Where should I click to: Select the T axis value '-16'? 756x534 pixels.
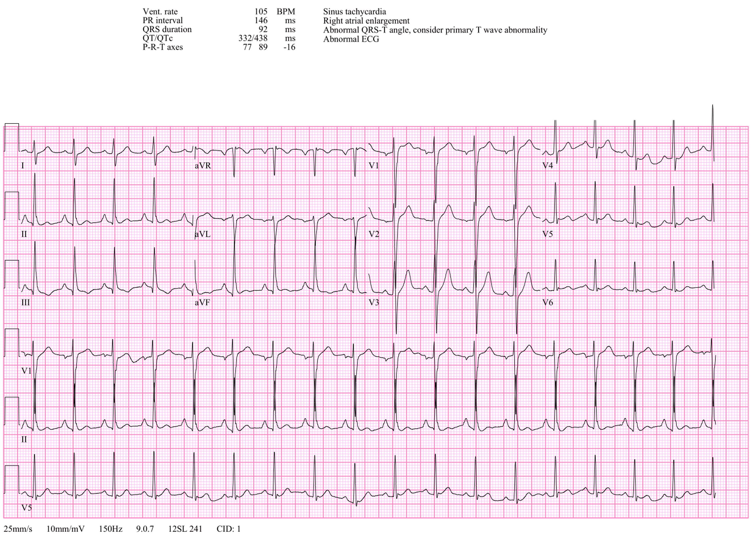290,47
